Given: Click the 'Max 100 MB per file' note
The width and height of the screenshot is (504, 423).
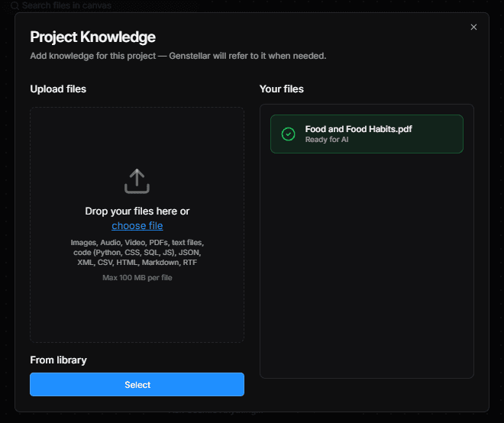Looking at the screenshot, I should 137,278.
